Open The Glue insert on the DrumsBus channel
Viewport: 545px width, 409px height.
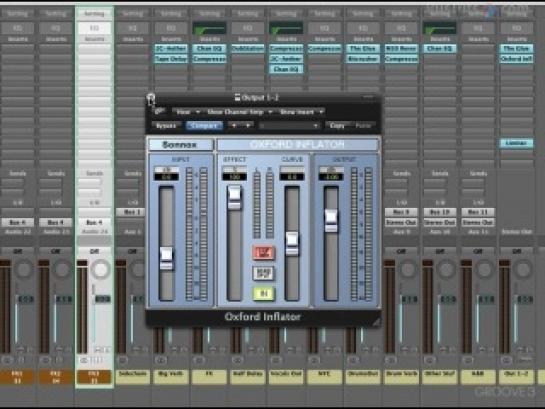pyautogui.click(x=363, y=49)
